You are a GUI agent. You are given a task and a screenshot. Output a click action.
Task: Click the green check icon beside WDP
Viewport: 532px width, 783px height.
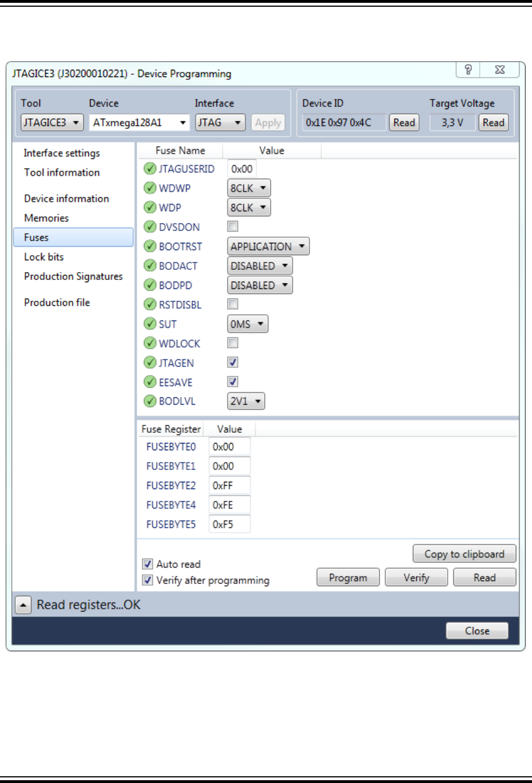pos(150,207)
